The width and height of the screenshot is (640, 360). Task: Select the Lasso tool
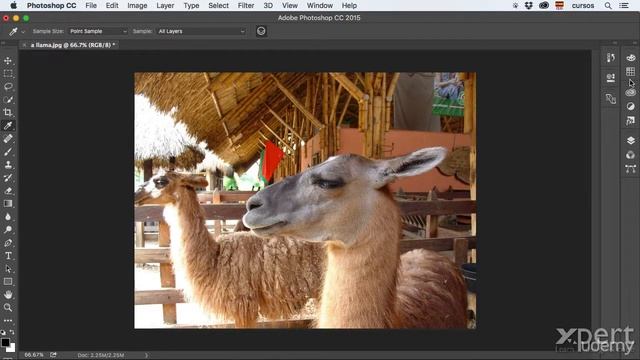coord(8,87)
